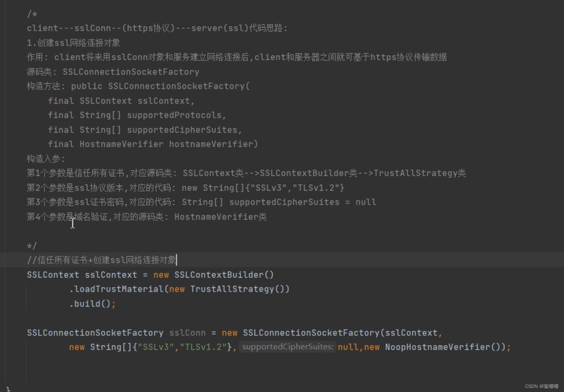564x392 pixels.
Task: Click the HostnameVerifier类 text in comments
Action: [x=221, y=216]
